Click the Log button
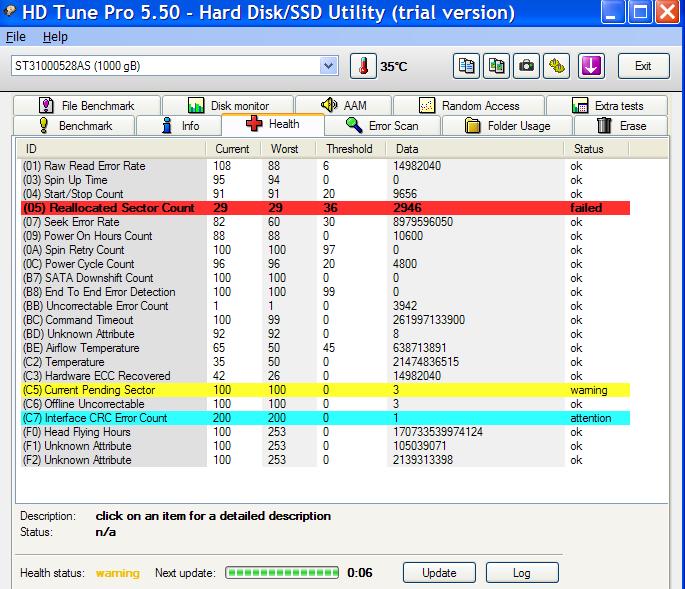Screen dimensions: 685x589 coord(522,572)
